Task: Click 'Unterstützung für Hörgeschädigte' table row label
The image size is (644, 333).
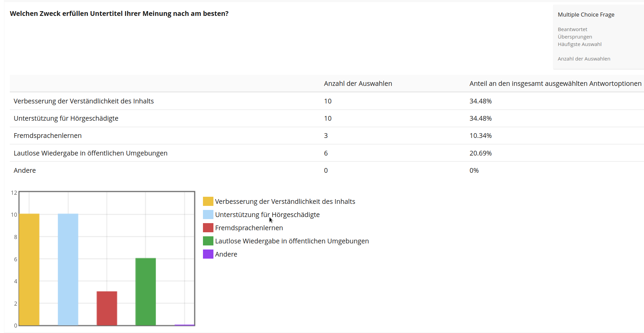Action: point(66,118)
